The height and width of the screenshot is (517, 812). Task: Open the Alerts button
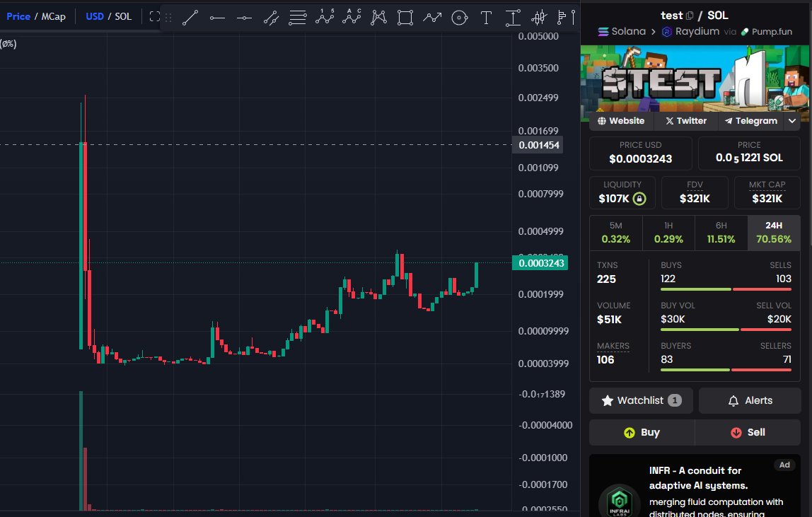pos(750,400)
